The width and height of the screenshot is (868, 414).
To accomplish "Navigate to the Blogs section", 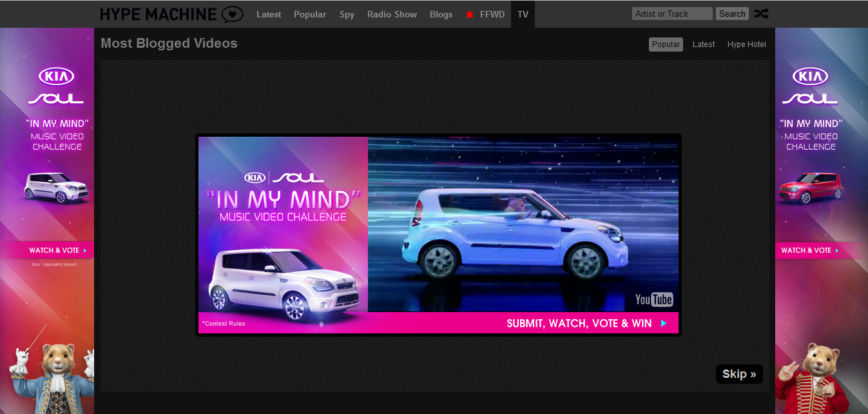I will [x=441, y=14].
